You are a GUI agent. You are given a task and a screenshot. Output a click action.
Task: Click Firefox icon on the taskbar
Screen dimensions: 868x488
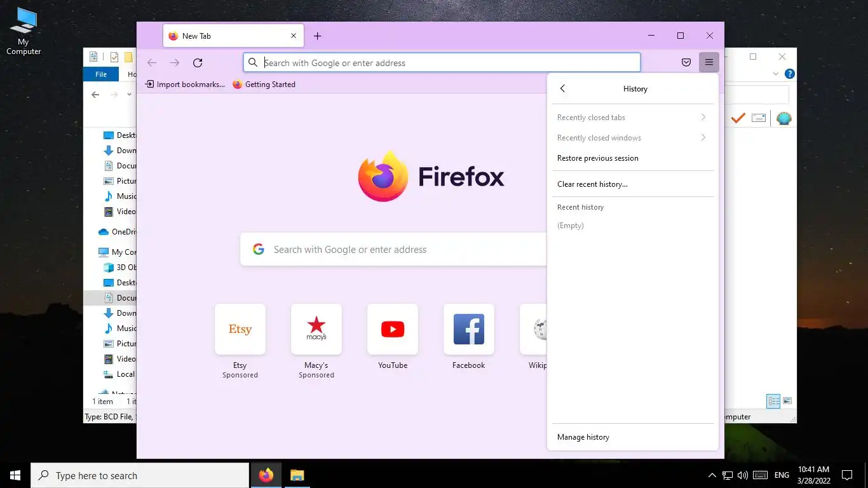coord(266,475)
